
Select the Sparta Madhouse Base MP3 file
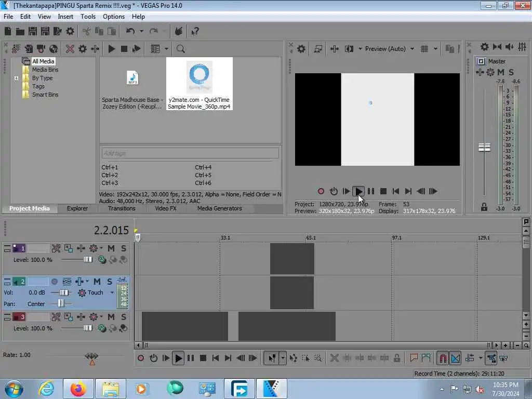(132, 85)
